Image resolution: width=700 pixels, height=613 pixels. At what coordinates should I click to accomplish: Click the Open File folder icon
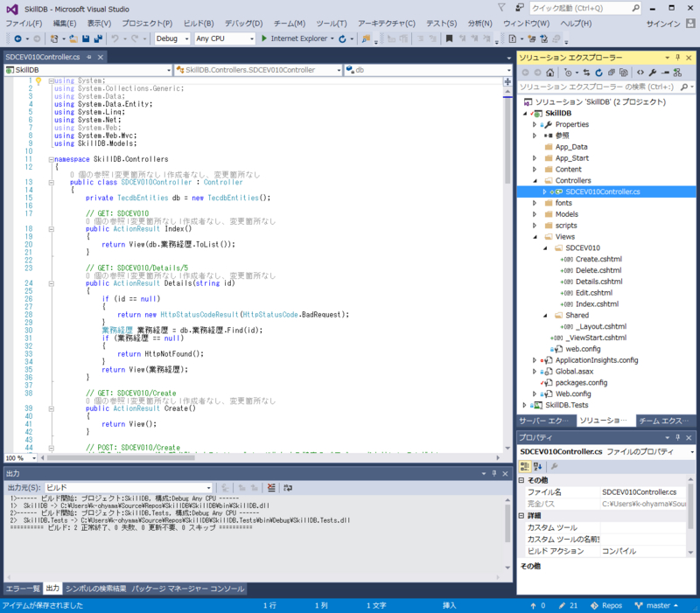[x=73, y=38]
